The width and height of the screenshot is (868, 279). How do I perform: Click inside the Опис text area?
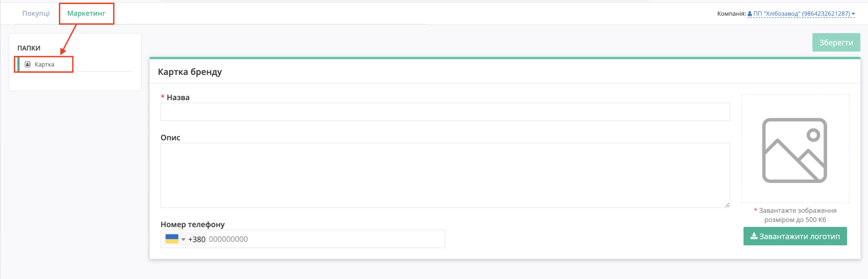pos(445,175)
